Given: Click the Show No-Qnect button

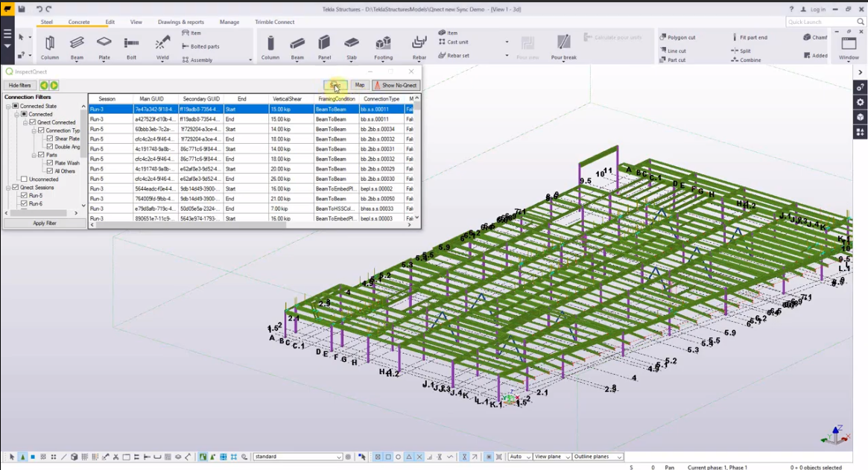Looking at the screenshot, I should (396, 85).
